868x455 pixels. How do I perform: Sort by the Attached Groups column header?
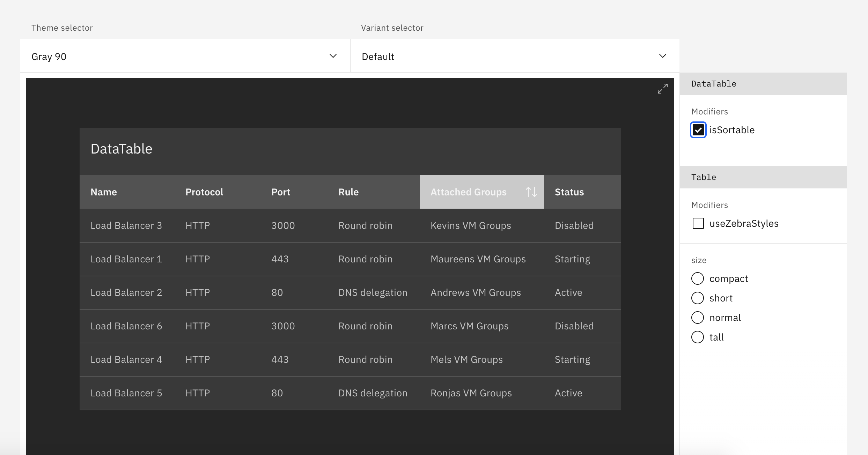[x=482, y=192]
